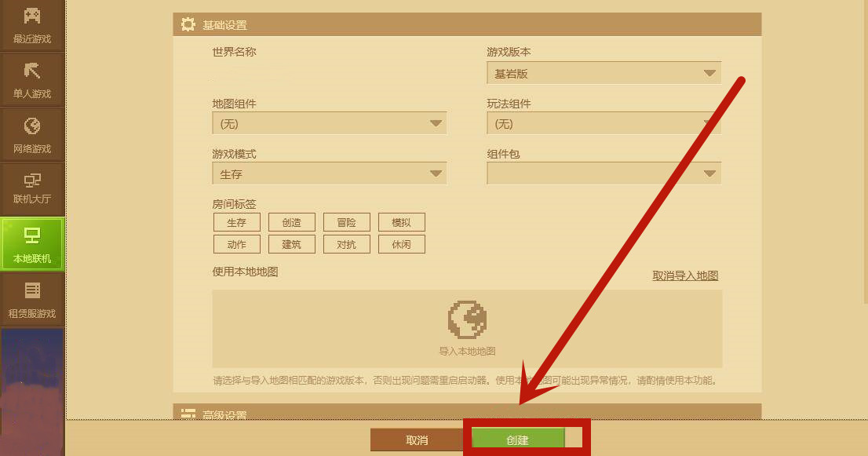Open the 游戏版本 基岩版 dropdown
The width and height of the screenshot is (868, 456).
click(604, 73)
